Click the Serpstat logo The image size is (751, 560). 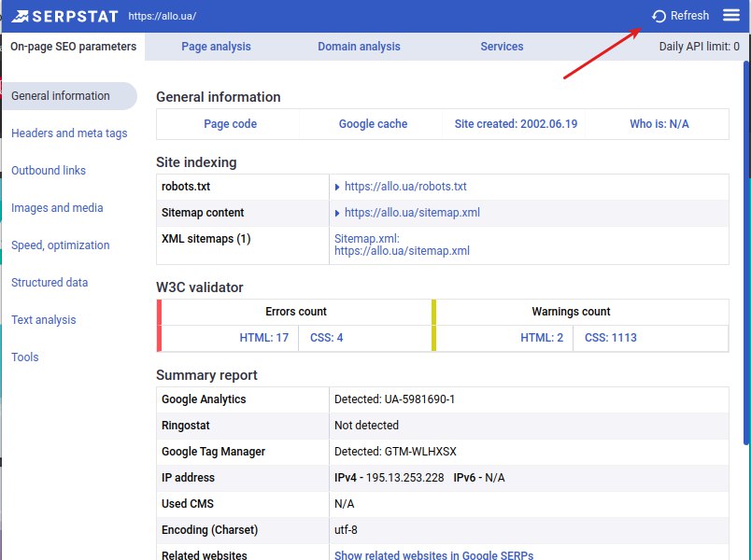click(x=64, y=16)
